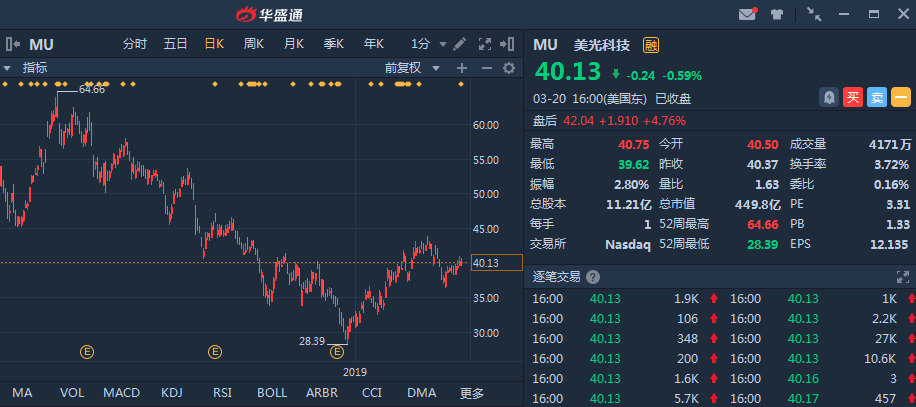Viewport: 916px width, 407px height.
Task: Click the 64.66 high label on chart
Action: (x=92, y=90)
